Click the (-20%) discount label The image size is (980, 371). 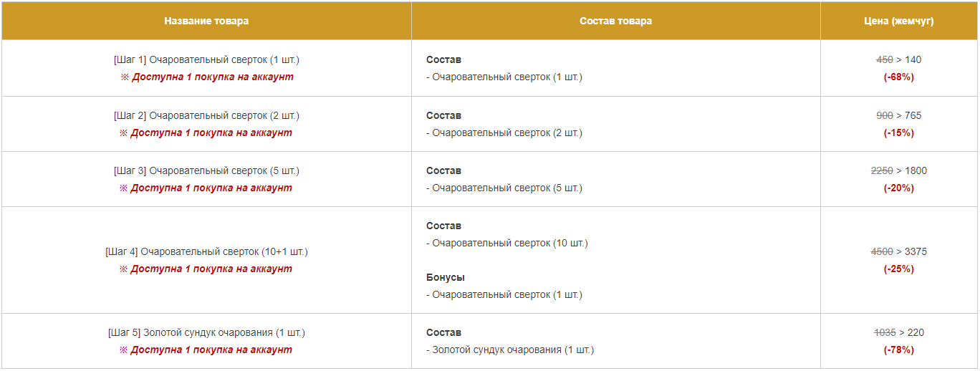click(x=899, y=188)
